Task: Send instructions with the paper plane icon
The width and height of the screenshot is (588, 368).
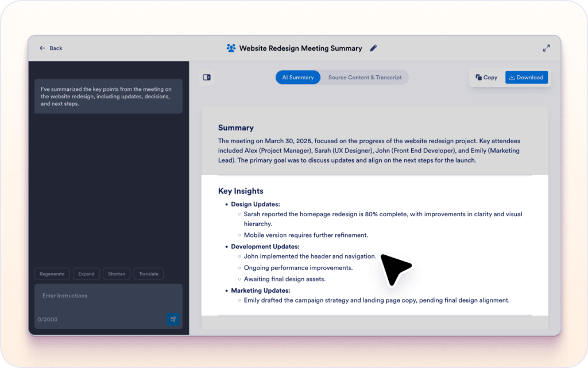Action: click(x=173, y=319)
